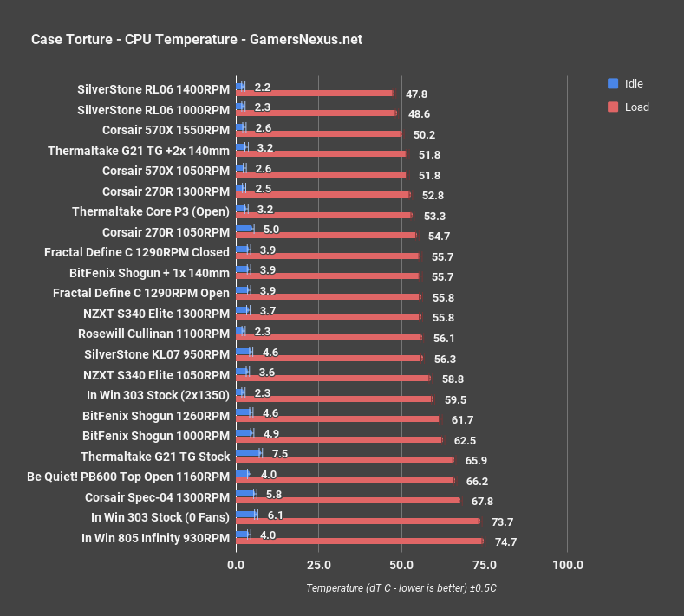Select the In Win 805 Infinity load bar
The width and height of the screenshot is (684, 616).
360,541
